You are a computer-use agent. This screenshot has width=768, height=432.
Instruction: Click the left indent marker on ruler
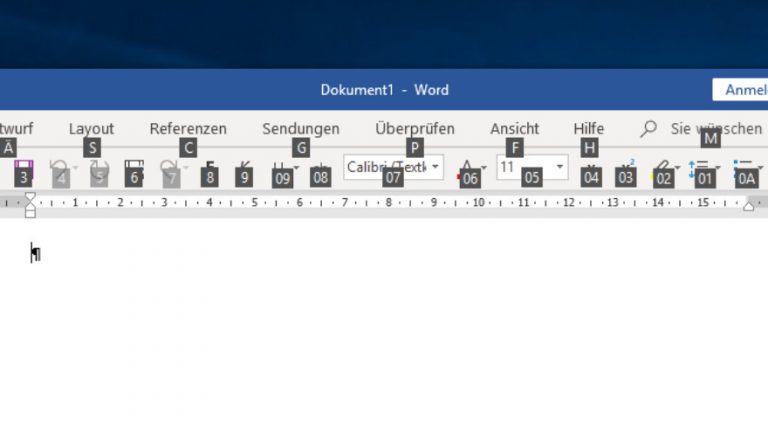(x=30, y=211)
